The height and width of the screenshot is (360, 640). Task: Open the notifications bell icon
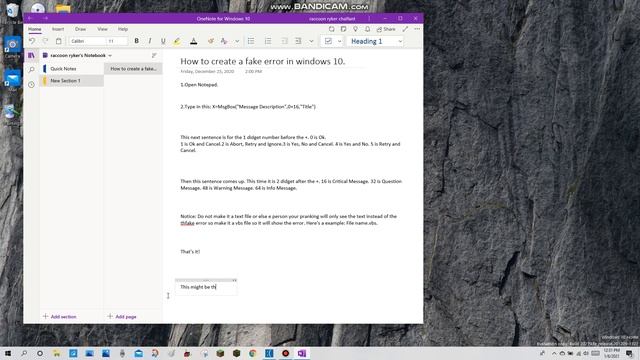pos(367,29)
